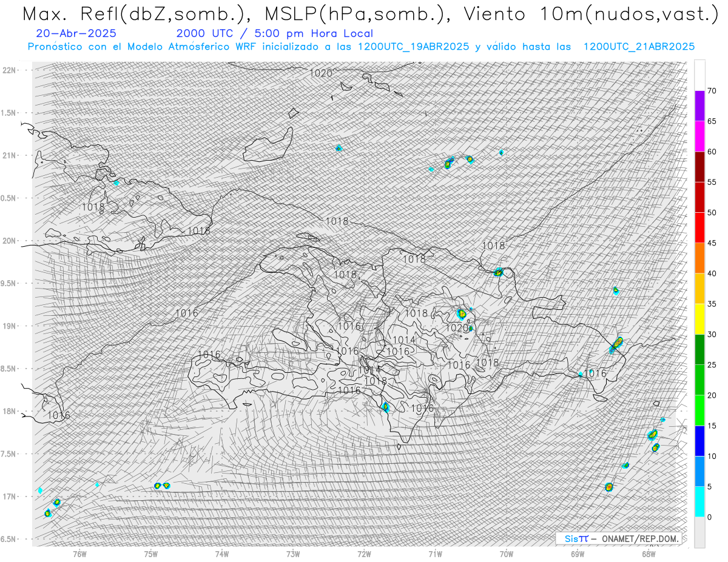Click the "22N" latitude label

pos(10,70)
